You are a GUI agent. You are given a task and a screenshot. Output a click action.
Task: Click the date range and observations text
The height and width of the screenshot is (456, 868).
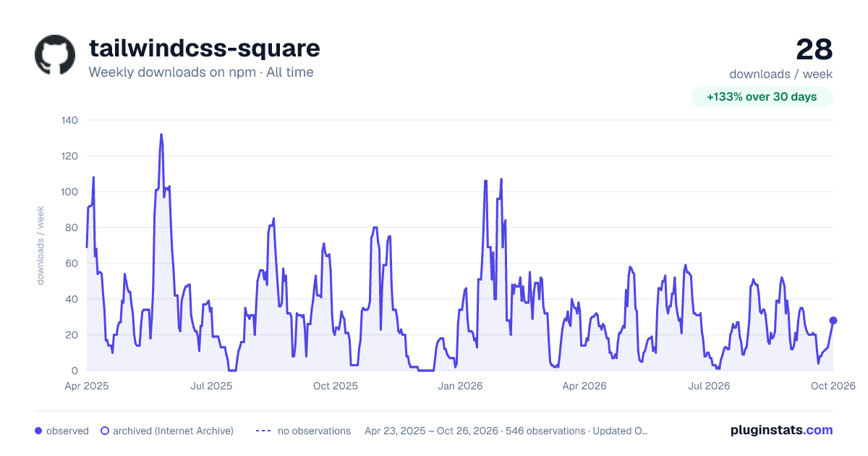point(506,431)
